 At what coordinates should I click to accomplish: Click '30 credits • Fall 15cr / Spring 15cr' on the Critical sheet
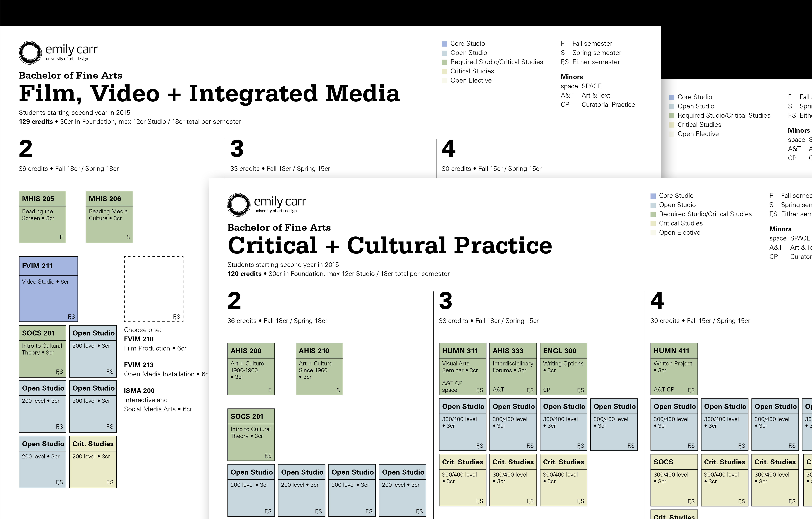[x=700, y=321]
